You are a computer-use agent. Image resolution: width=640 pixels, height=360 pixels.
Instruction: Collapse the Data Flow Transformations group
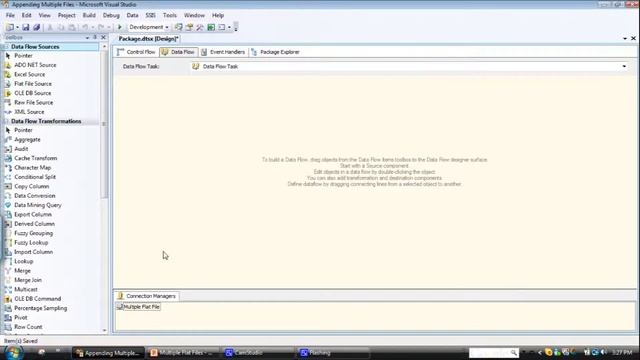tap(6, 121)
